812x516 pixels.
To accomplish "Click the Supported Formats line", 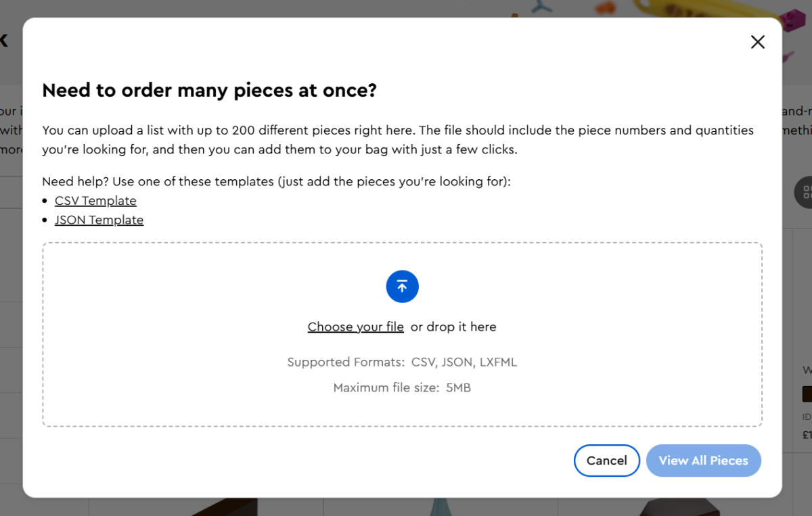I will (402, 362).
